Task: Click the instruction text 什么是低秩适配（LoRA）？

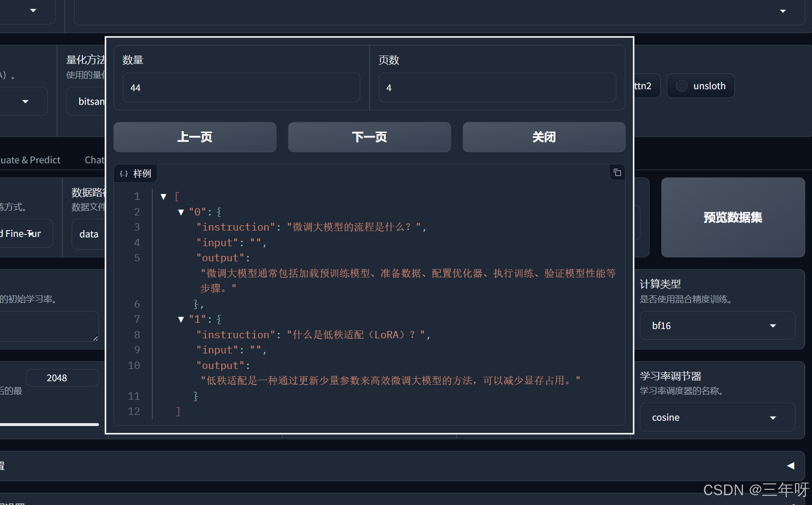Action: click(x=356, y=335)
